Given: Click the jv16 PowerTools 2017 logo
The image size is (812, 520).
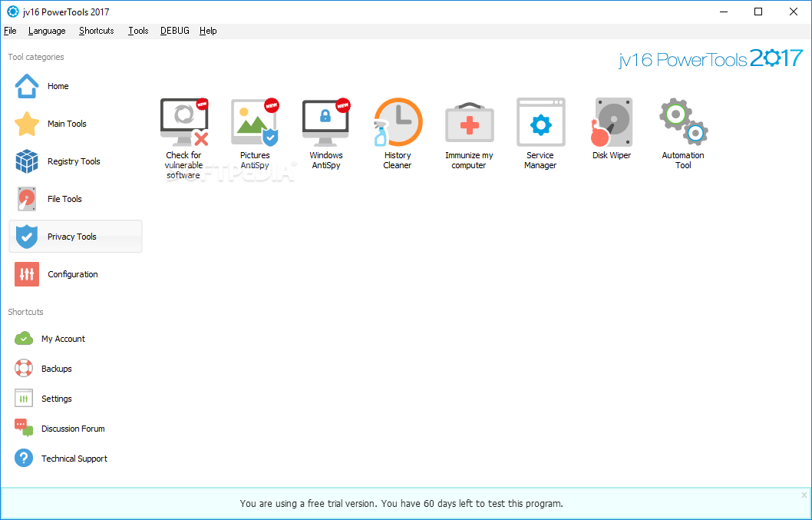Looking at the screenshot, I should click(711, 58).
